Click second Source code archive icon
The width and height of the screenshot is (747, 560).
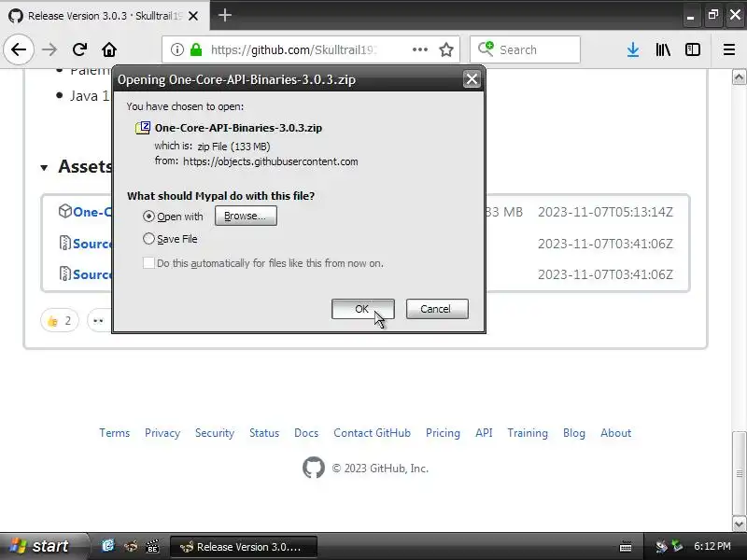(64, 273)
